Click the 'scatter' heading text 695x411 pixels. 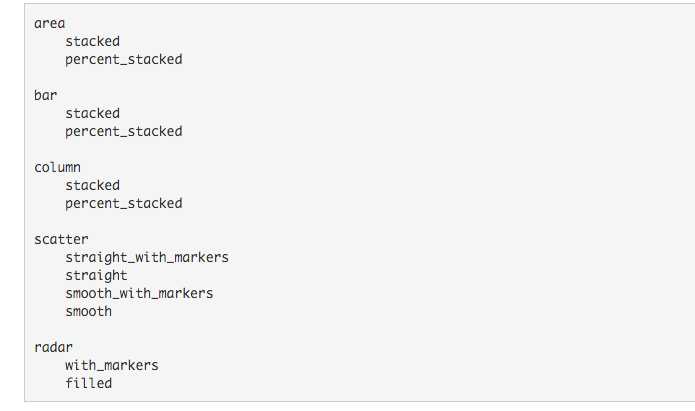(x=61, y=239)
